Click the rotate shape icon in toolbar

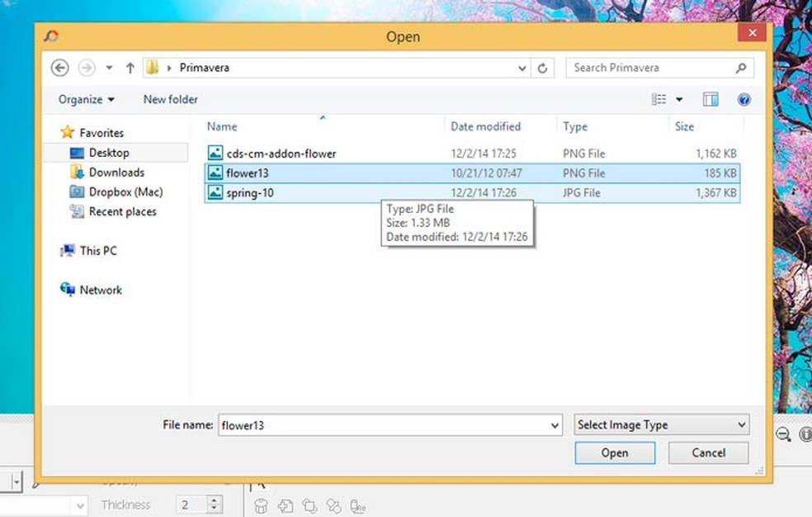309,506
